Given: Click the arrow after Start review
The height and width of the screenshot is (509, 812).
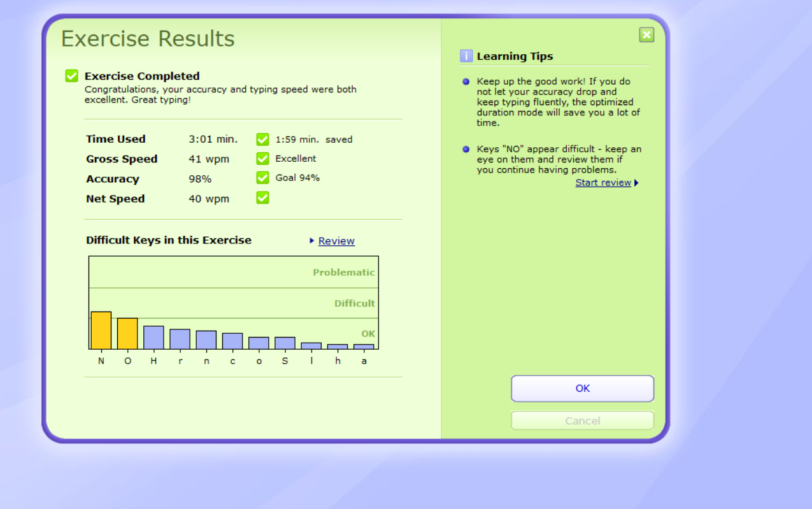Looking at the screenshot, I should pos(636,183).
